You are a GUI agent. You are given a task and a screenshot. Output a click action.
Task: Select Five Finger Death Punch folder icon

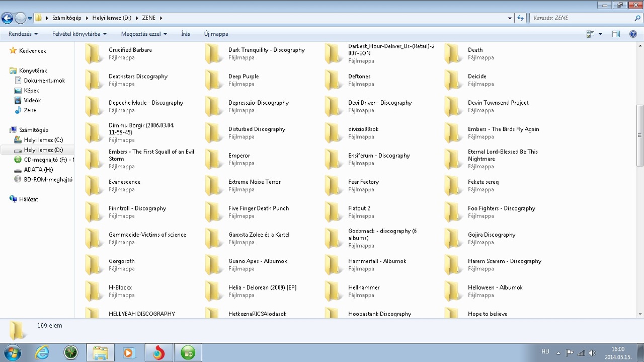click(x=214, y=212)
